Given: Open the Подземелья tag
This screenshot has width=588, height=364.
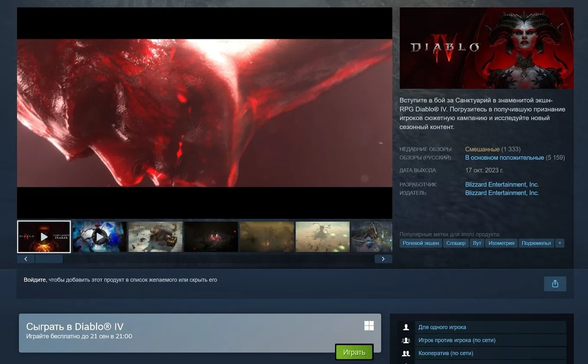Looking at the screenshot, I should coord(536,243).
